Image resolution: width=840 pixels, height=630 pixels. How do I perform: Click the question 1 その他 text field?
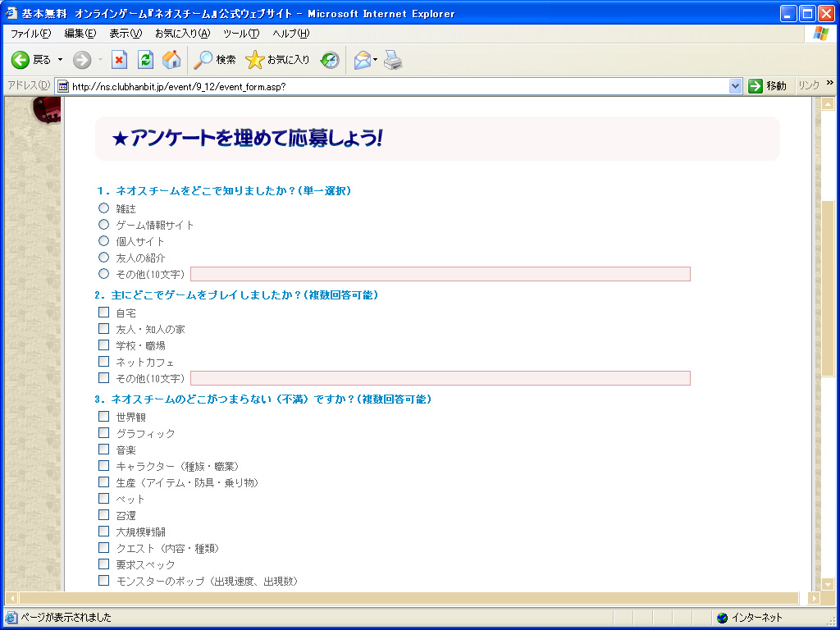441,274
